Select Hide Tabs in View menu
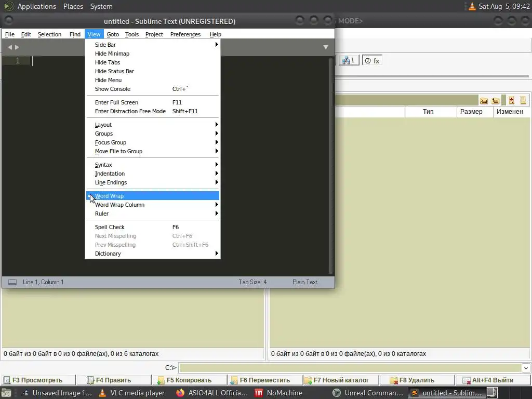The image size is (532, 399). (x=152, y=62)
